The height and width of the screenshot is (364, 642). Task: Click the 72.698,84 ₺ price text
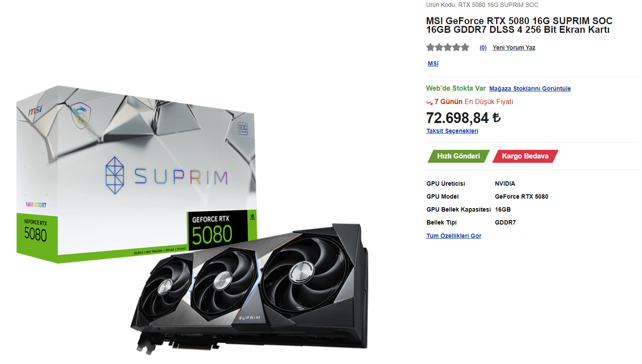[463, 118]
